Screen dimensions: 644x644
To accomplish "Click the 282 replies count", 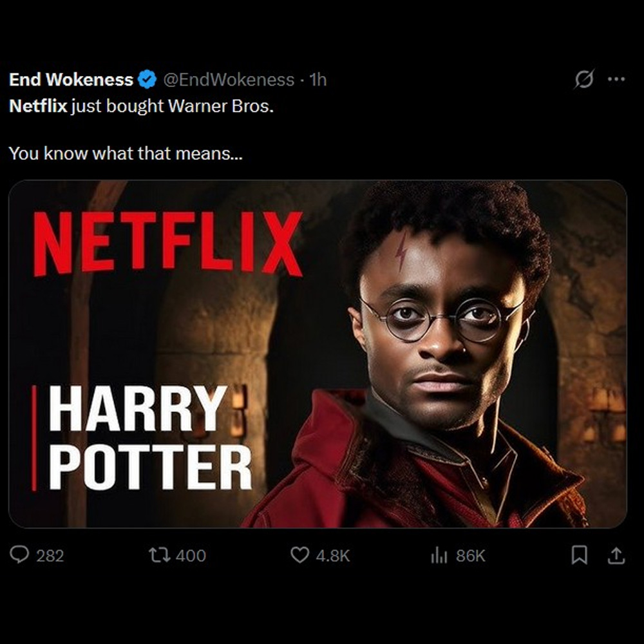I will coord(50,555).
